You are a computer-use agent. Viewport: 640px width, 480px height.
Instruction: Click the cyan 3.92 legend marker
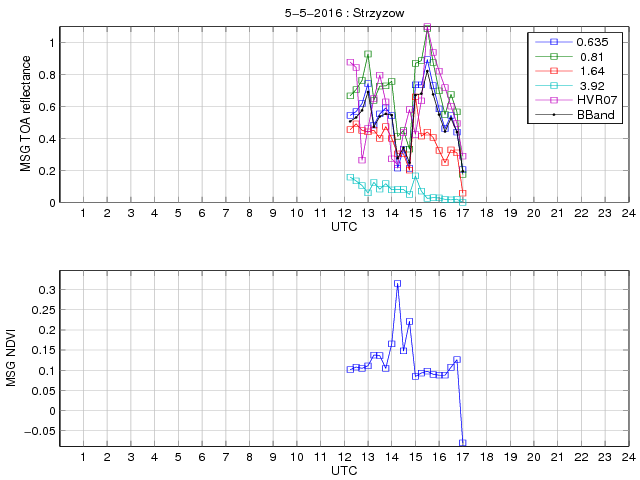(553, 86)
